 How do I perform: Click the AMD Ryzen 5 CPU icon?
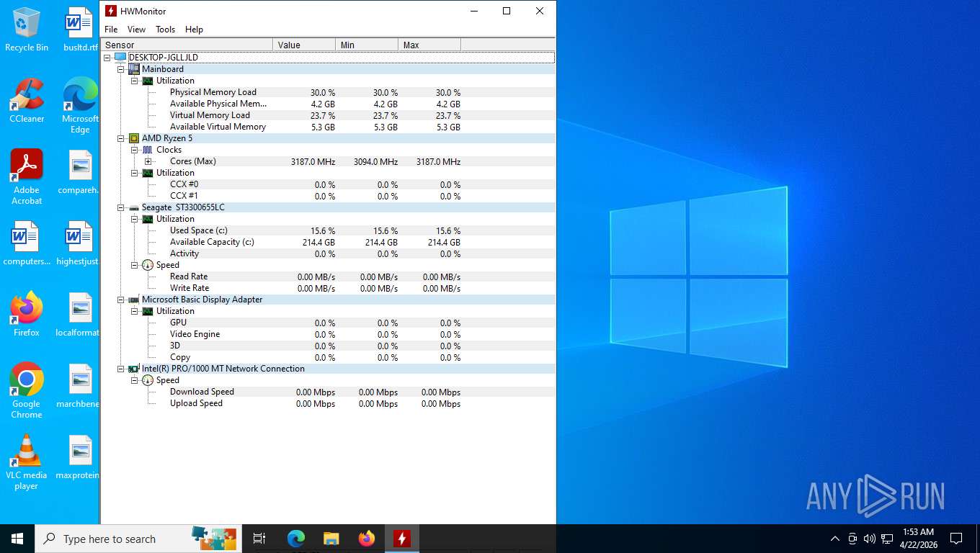point(133,138)
